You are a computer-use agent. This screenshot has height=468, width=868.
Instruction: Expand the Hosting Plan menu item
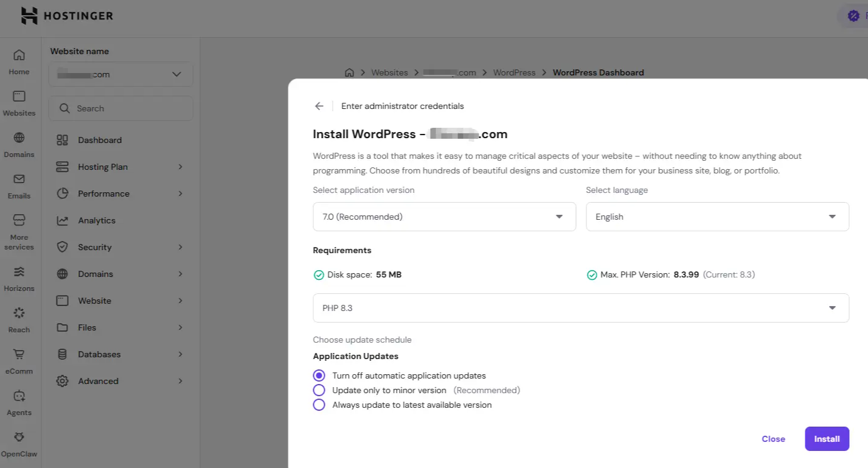pos(120,167)
